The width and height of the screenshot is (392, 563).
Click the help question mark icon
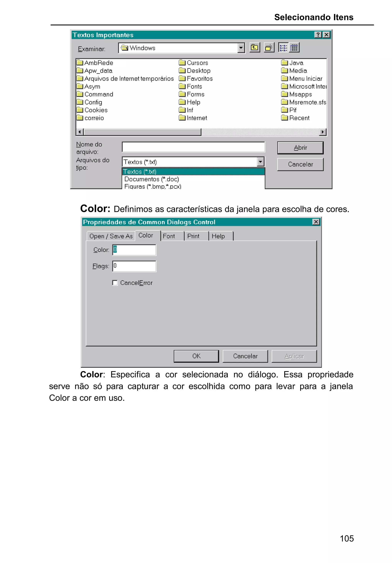[318, 35]
